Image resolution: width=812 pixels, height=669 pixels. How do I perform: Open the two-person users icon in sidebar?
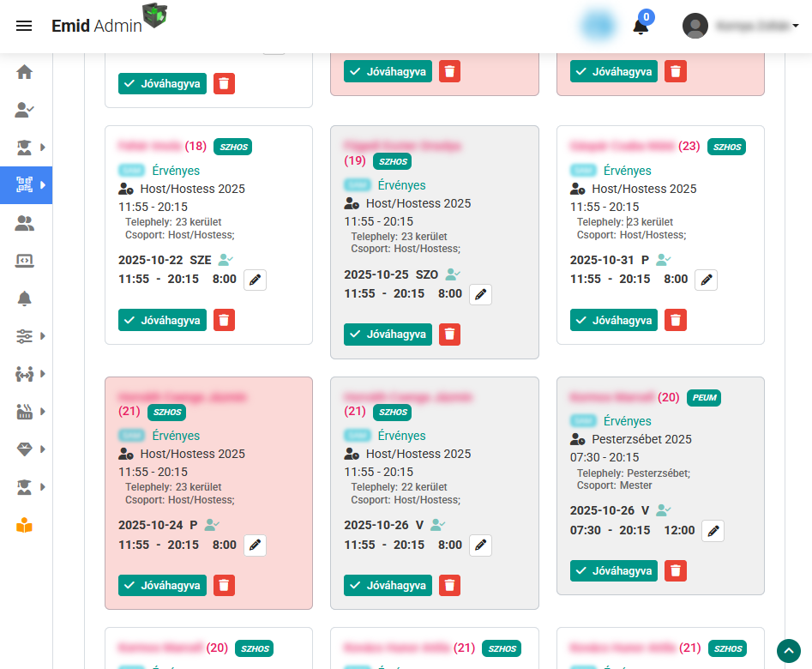25,223
